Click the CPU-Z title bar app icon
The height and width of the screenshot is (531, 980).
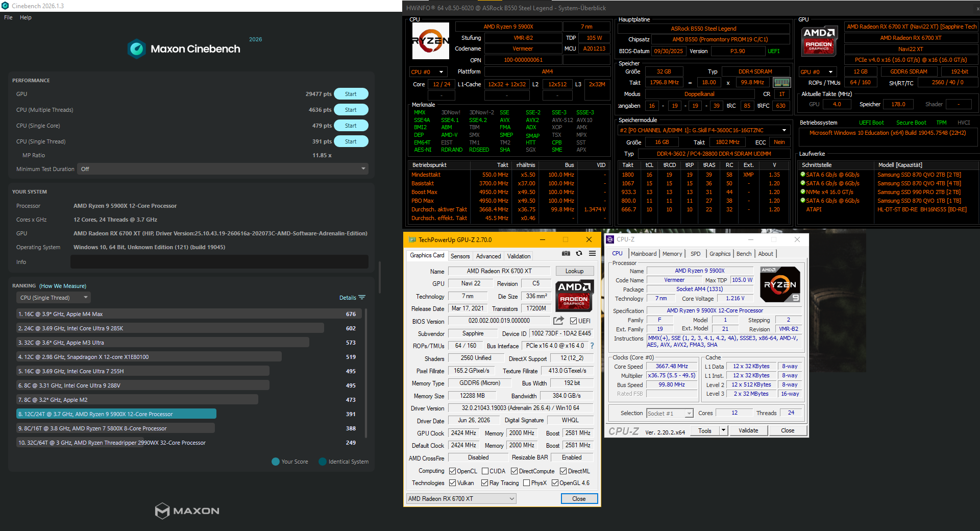click(x=610, y=239)
